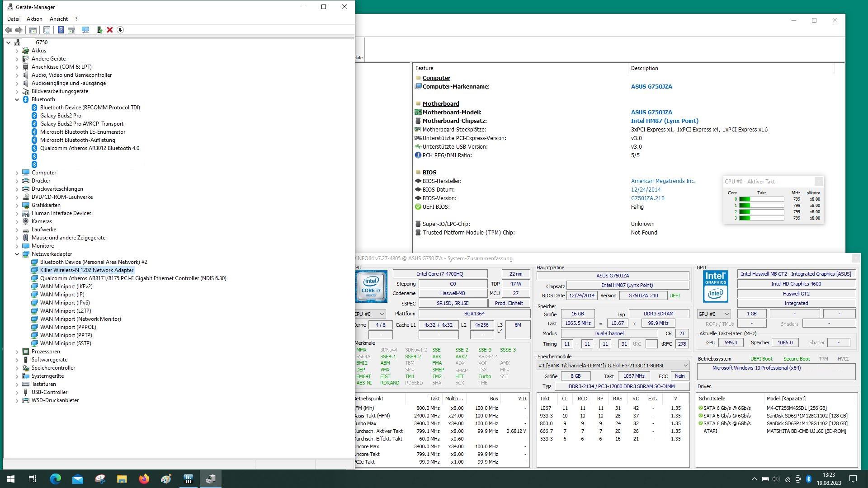Screen dimensions: 868x488
Task: Select the WAN Miniport (PPTP) adapter icon
Action: tap(34, 335)
